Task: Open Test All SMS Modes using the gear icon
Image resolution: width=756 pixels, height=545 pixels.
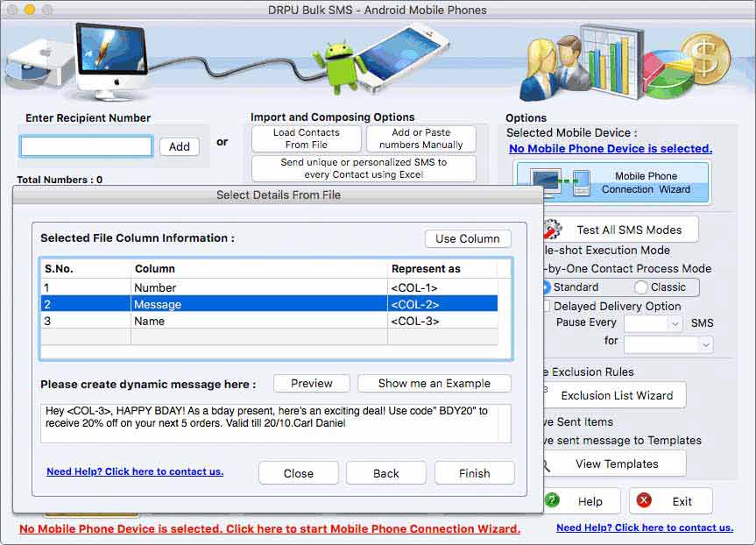Action: [x=552, y=228]
